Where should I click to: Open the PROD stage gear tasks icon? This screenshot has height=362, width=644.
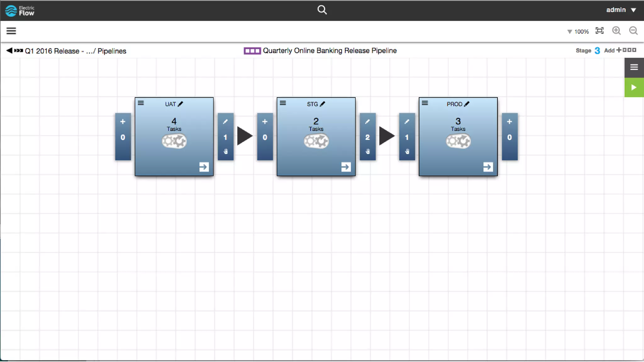coord(458,141)
